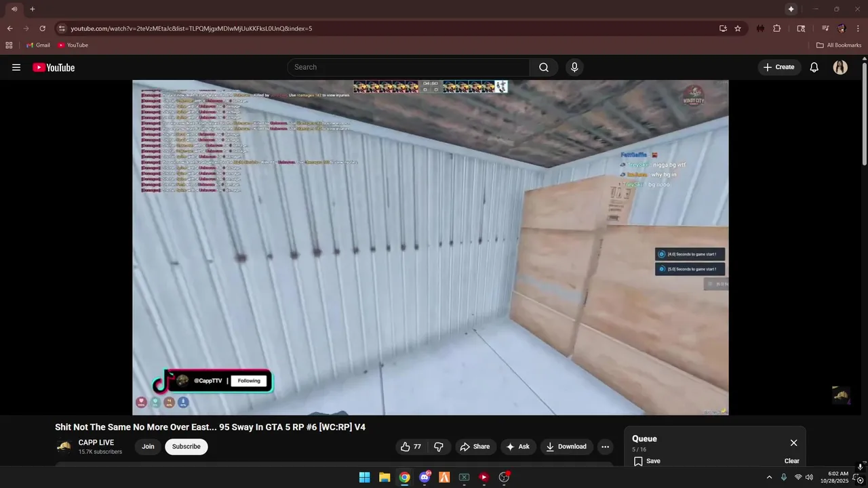Click the YouTube search input field
Image resolution: width=868 pixels, height=488 pixels.
(408, 67)
